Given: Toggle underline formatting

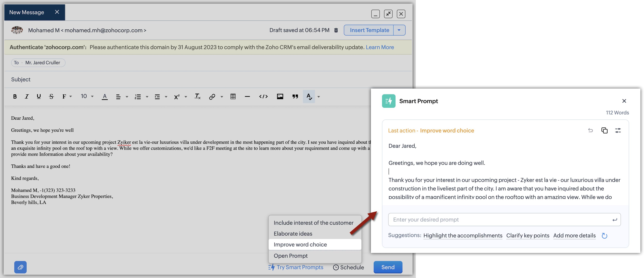Looking at the screenshot, I should 39,96.
